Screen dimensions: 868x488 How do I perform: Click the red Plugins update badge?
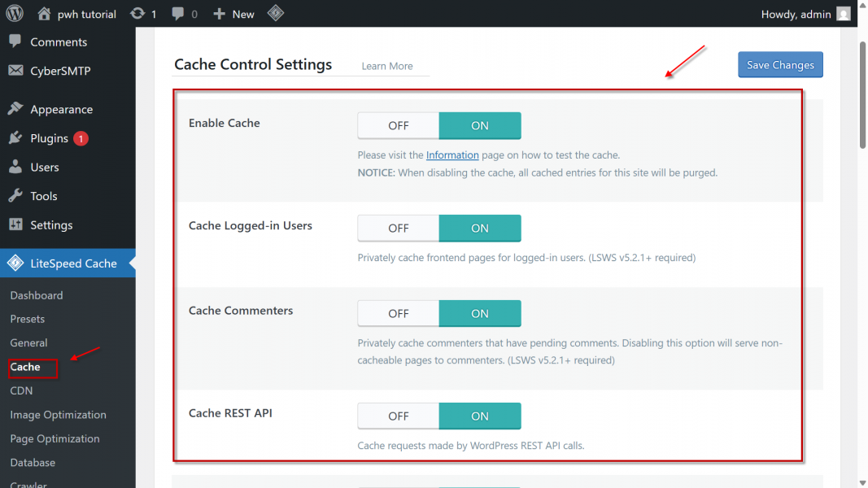[x=81, y=138]
